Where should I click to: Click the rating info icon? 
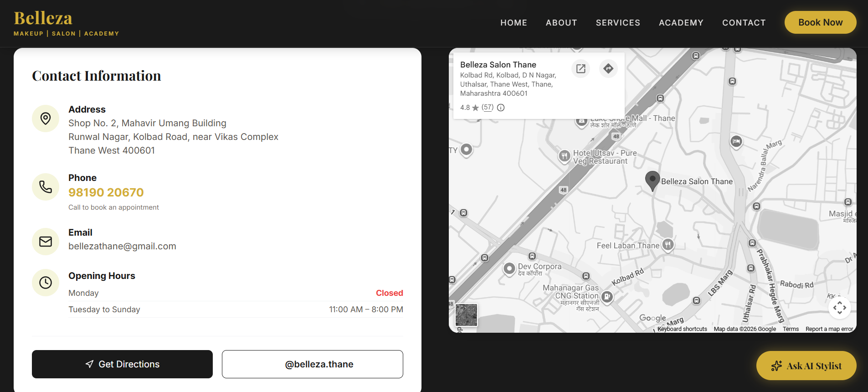tap(501, 108)
